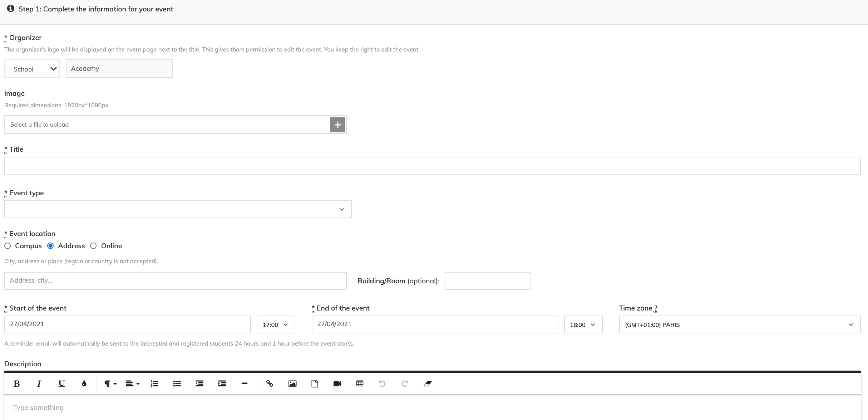Insert an image into the description

pyautogui.click(x=292, y=384)
